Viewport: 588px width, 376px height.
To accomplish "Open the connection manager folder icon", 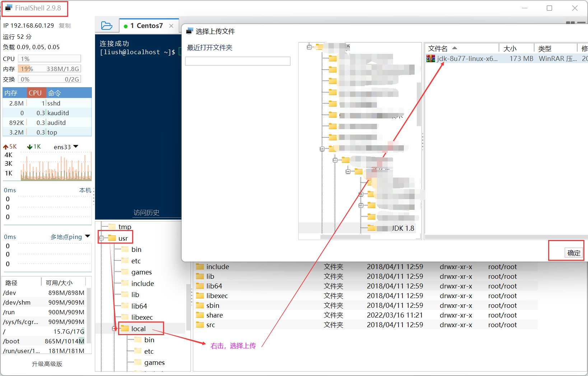I will click(107, 25).
